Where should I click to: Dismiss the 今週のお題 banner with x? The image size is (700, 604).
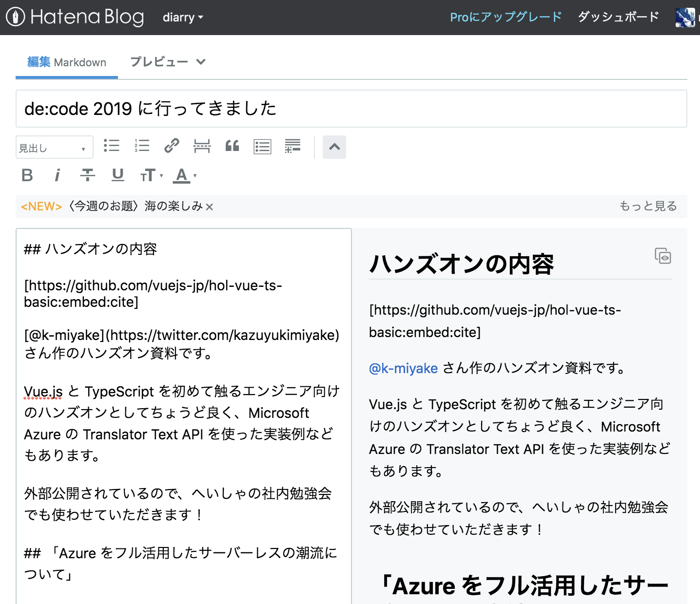[x=210, y=207]
